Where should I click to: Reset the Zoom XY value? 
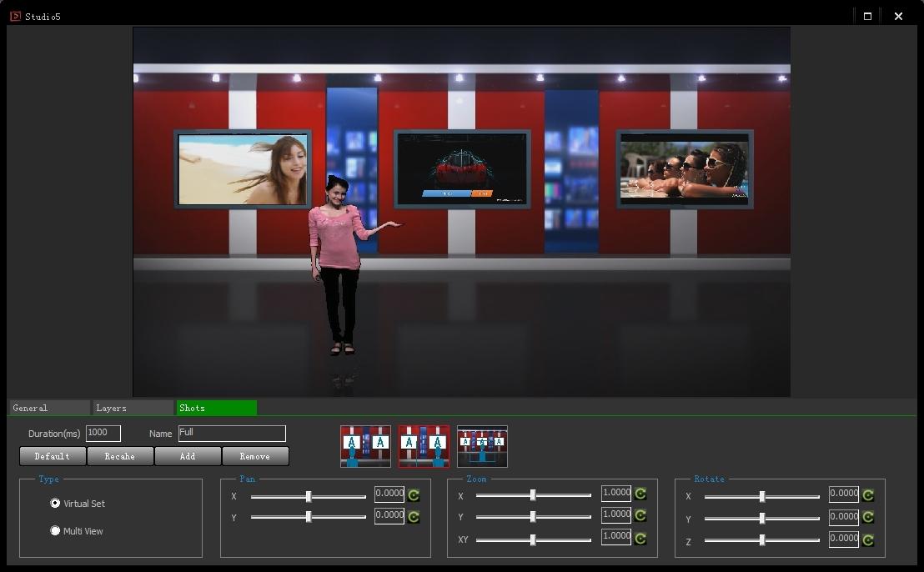[x=640, y=538]
